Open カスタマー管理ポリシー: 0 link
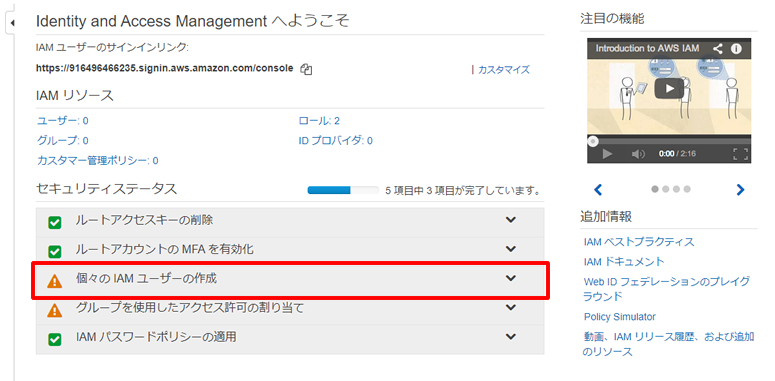The image size is (775, 381). 98,161
